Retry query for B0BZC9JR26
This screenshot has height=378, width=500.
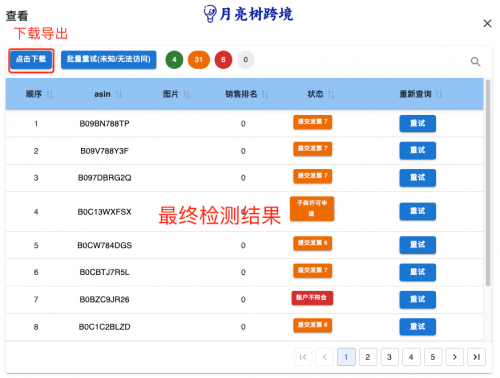(x=417, y=299)
